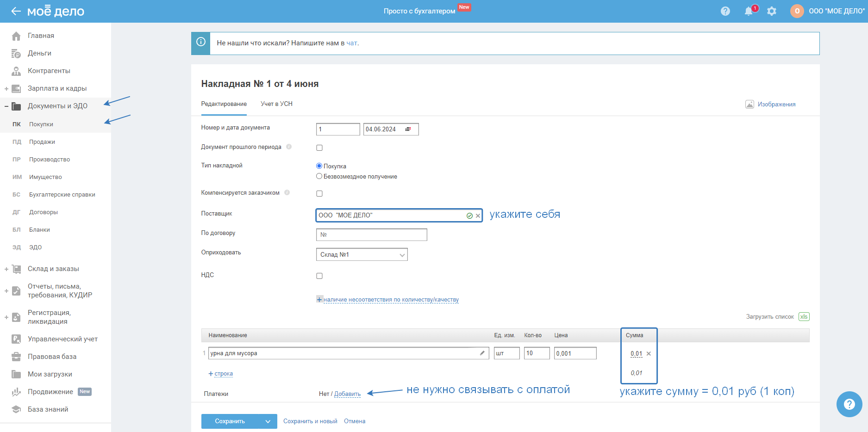Switch to the Редактирование tab
Viewport: 868px width, 432px height.
click(224, 104)
